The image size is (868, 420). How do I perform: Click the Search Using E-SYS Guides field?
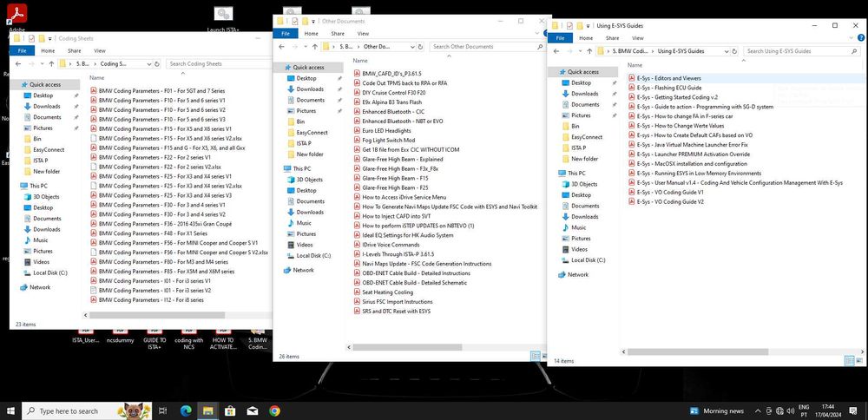800,51
